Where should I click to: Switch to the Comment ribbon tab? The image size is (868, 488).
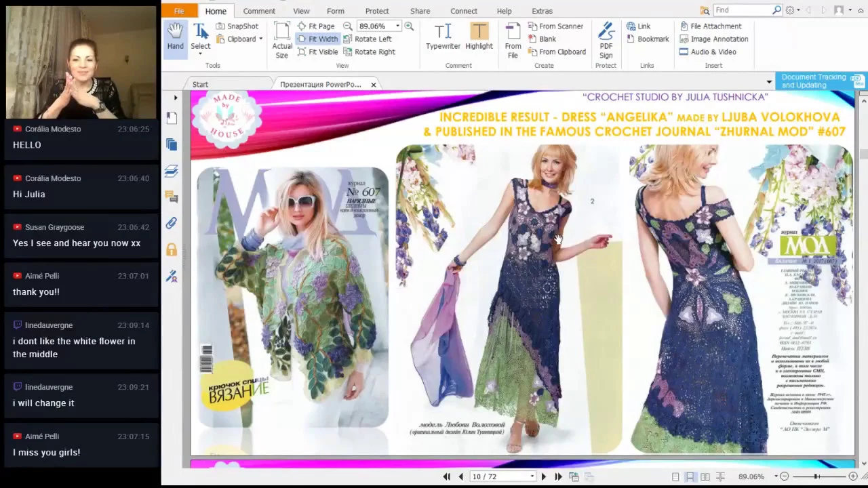259,11
